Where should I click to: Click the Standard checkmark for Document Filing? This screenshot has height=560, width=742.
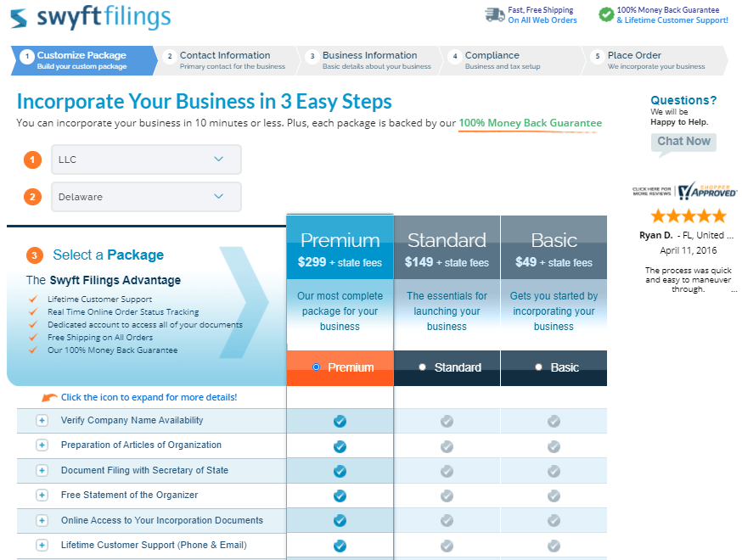click(447, 470)
